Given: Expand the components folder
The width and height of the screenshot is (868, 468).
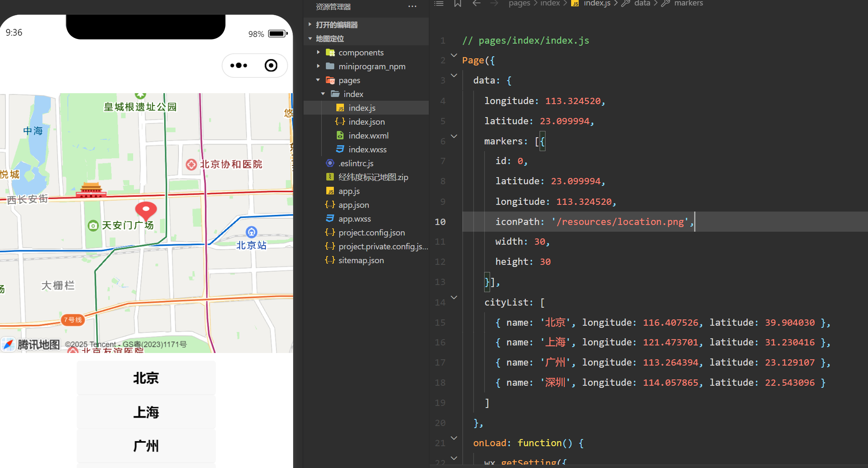Looking at the screenshot, I should 361,52.
